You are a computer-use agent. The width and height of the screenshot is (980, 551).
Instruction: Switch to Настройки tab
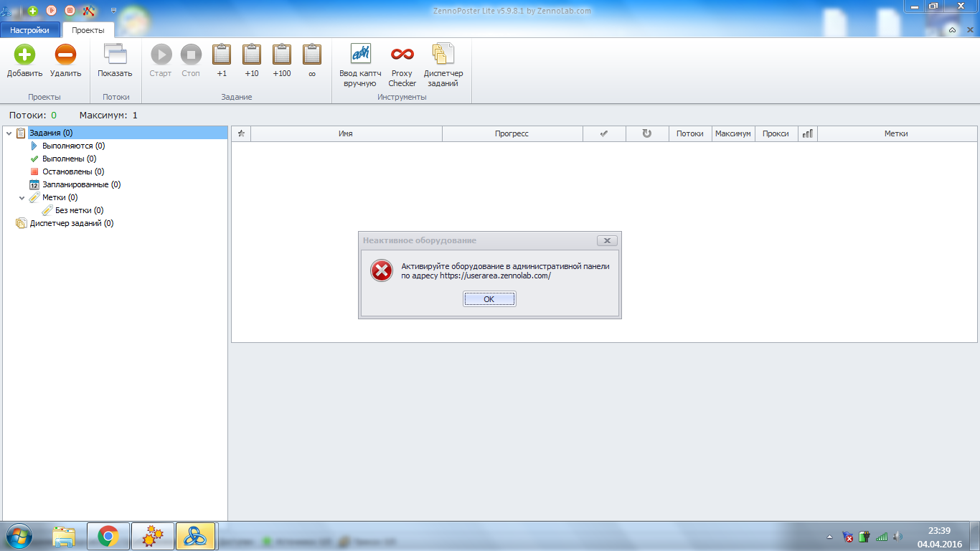29,30
